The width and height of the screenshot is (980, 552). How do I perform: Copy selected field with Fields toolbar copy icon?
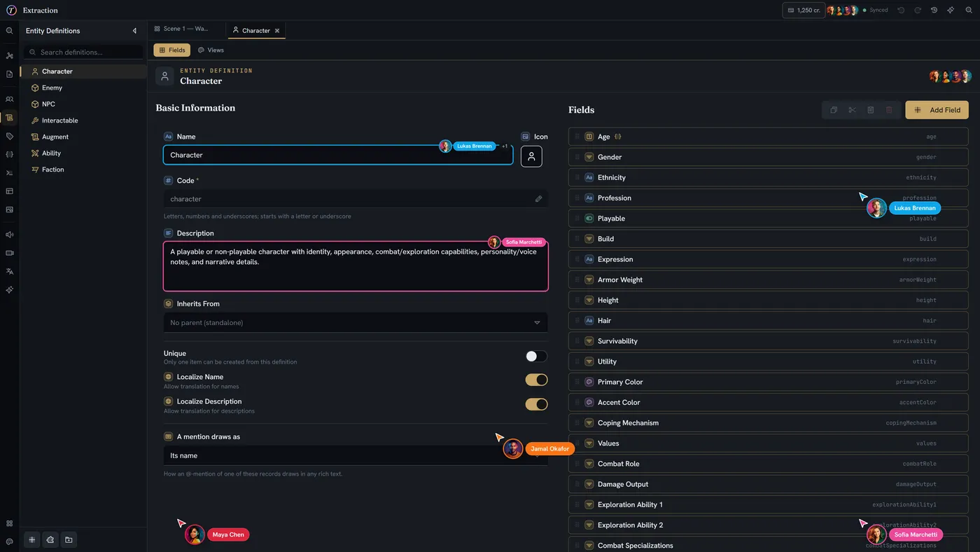834,110
